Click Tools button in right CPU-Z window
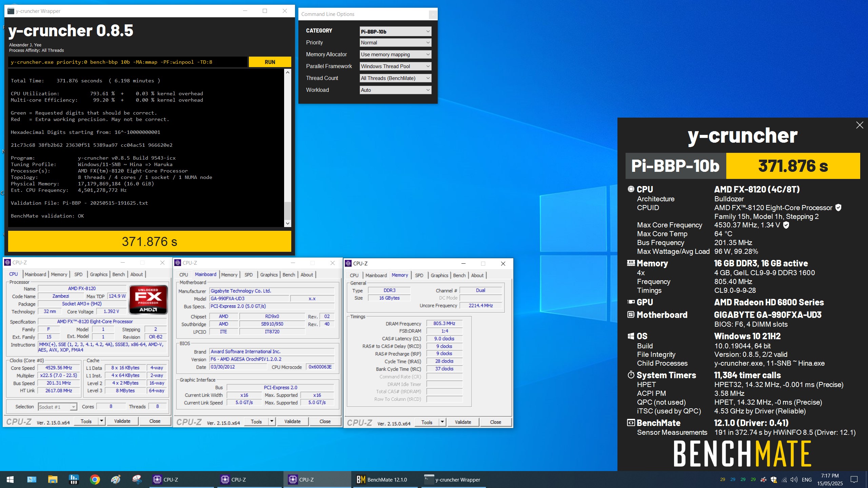 pos(427,422)
